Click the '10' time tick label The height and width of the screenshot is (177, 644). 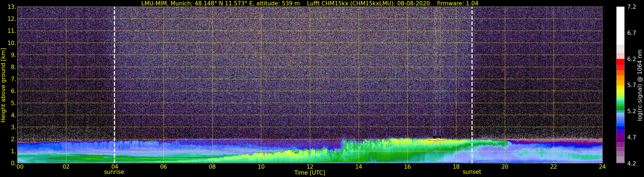261,167
